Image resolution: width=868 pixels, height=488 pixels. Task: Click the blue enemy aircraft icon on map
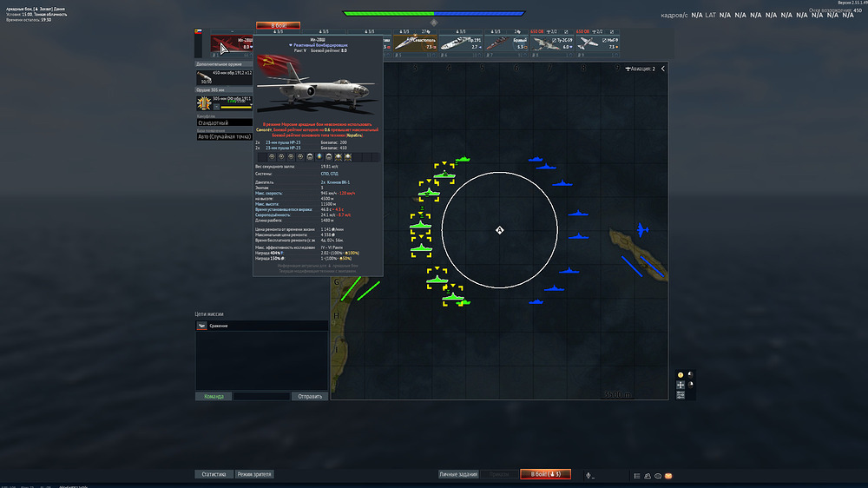click(x=641, y=230)
